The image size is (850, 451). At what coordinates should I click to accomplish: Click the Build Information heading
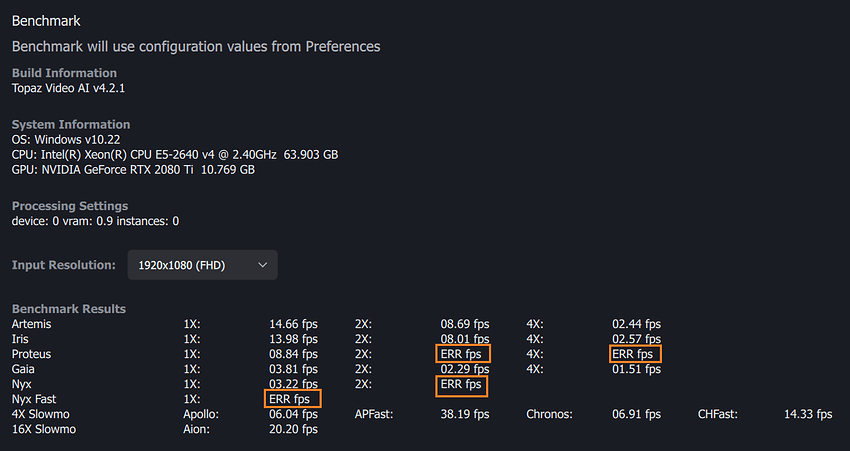(x=64, y=73)
